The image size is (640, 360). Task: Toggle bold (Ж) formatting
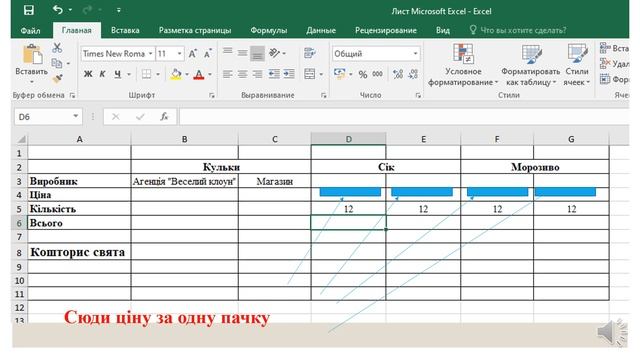88,74
